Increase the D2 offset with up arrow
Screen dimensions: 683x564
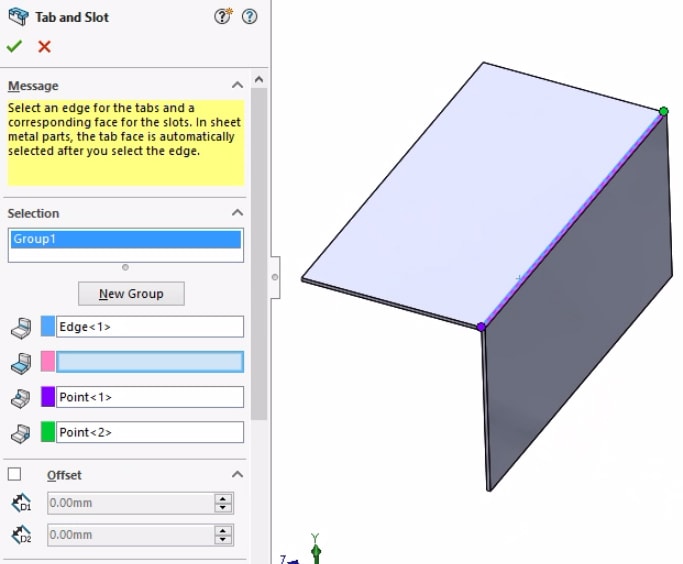(223, 530)
